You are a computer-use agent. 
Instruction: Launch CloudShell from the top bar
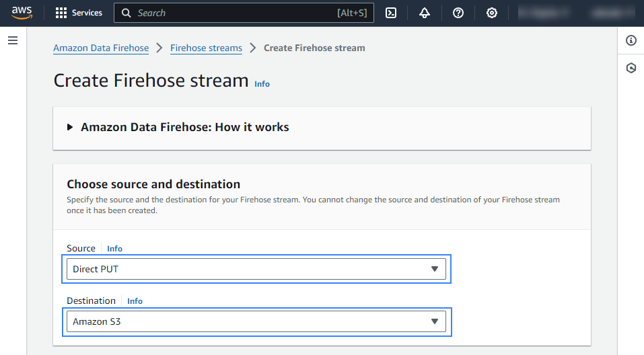click(390, 13)
